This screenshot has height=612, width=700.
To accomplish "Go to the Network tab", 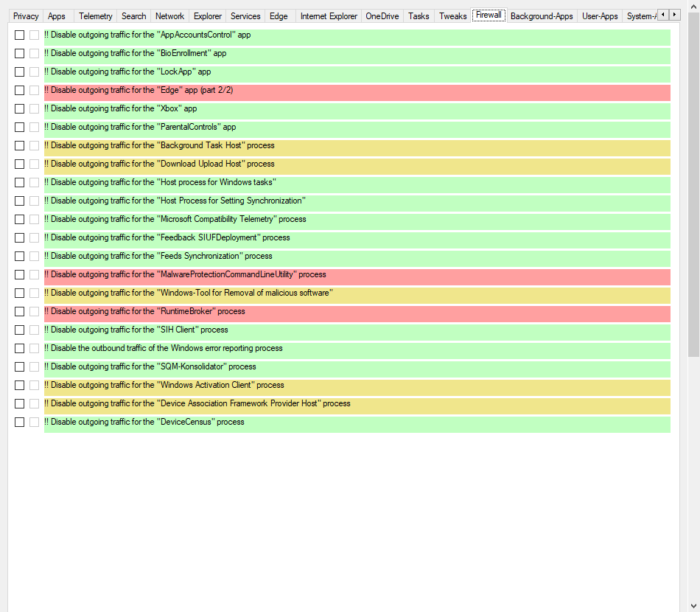I will (169, 16).
